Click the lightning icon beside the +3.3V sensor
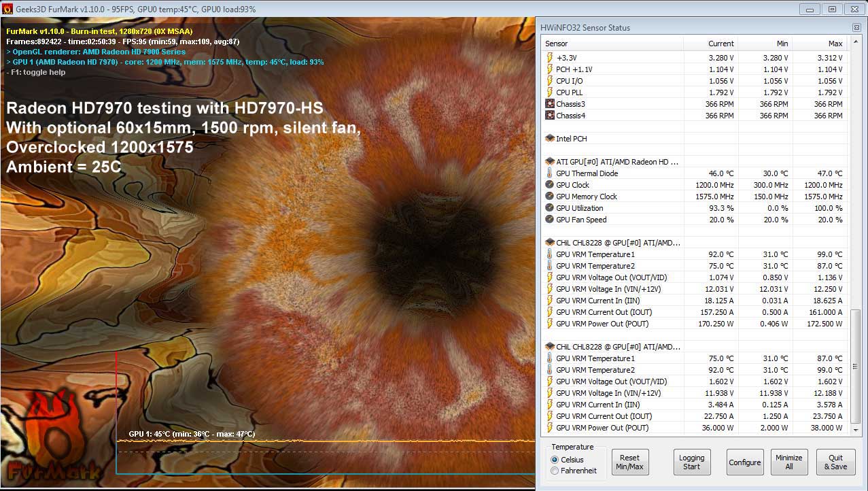 click(550, 58)
